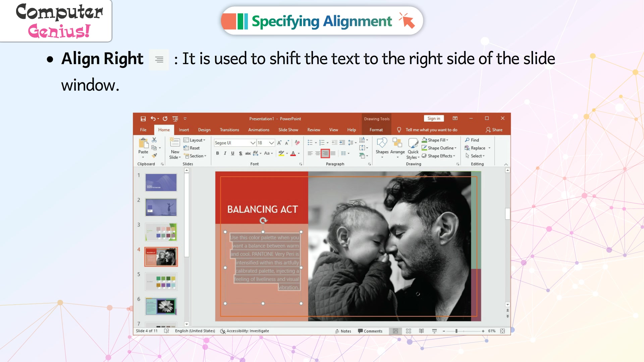Select slide 2 thumbnail
Image resolution: width=644 pixels, height=362 pixels.
tap(161, 207)
